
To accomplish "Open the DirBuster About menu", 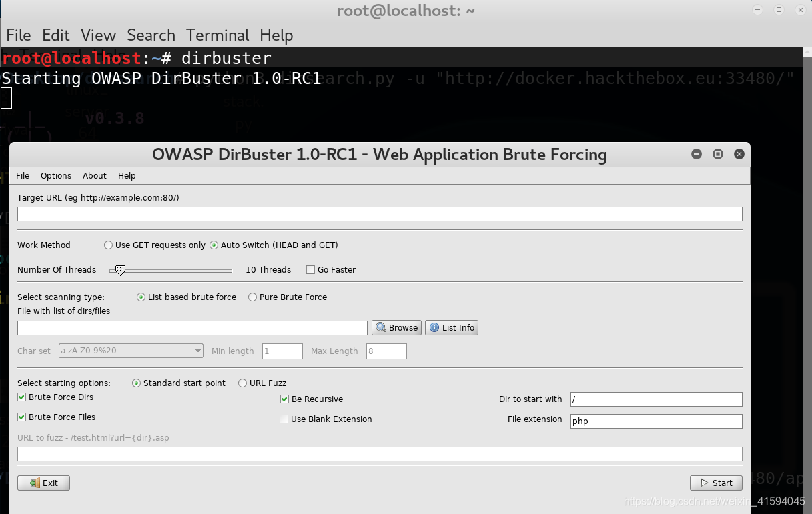I will point(95,175).
